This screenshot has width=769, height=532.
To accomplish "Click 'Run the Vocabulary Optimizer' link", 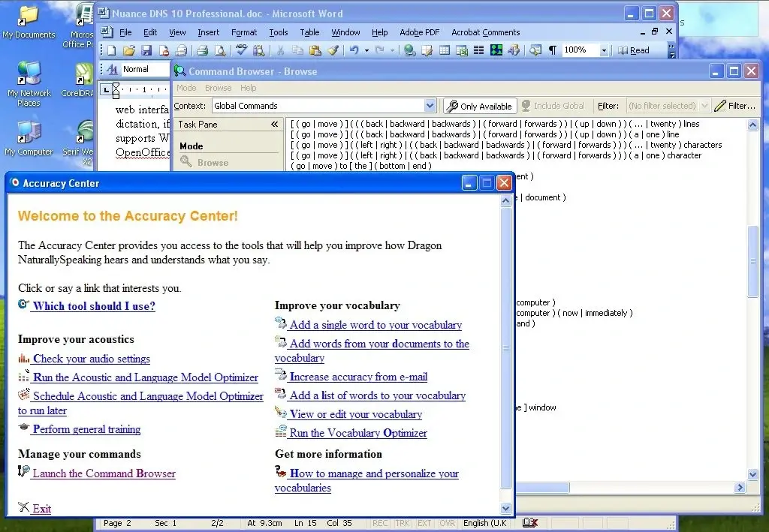I will (358, 433).
